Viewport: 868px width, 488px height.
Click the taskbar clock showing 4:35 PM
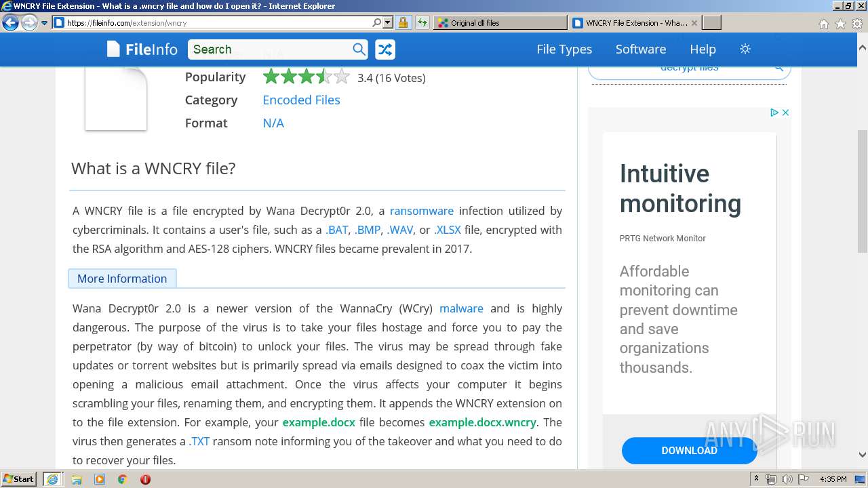pos(833,479)
